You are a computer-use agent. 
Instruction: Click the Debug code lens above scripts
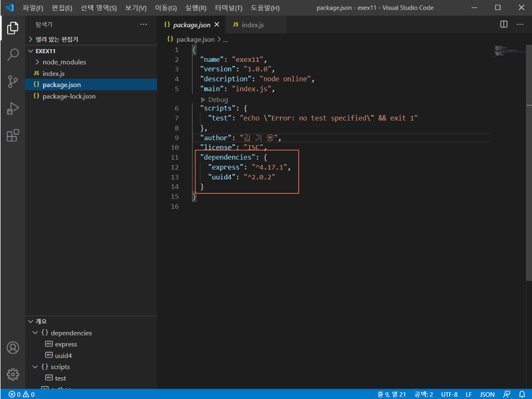(218, 99)
